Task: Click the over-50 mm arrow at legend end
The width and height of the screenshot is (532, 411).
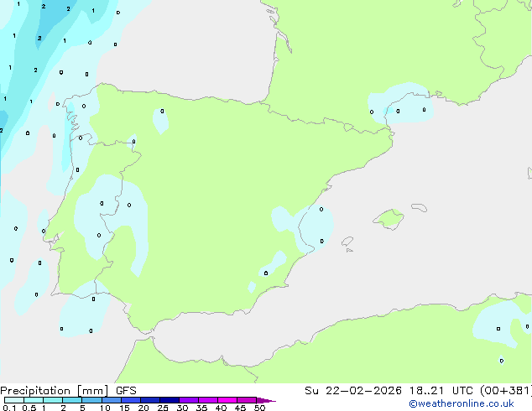Action: [266, 400]
